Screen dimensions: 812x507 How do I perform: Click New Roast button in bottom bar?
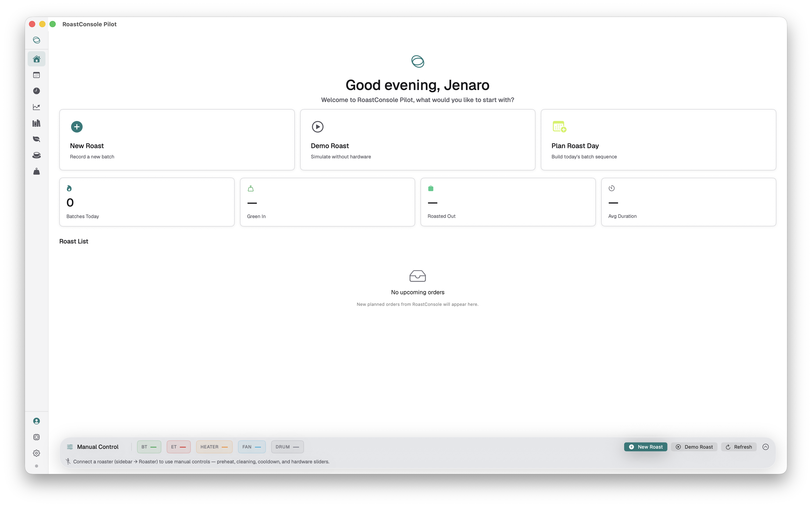point(645,447)
